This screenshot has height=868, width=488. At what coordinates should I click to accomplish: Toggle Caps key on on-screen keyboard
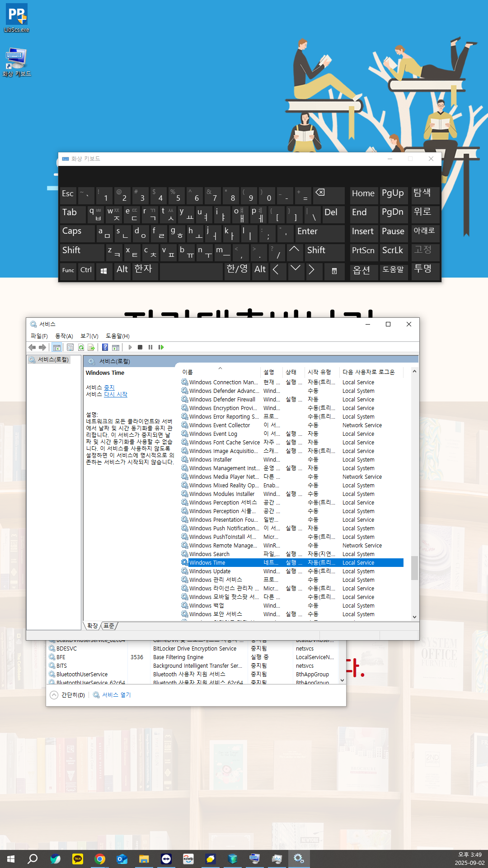tap(77, 233)
